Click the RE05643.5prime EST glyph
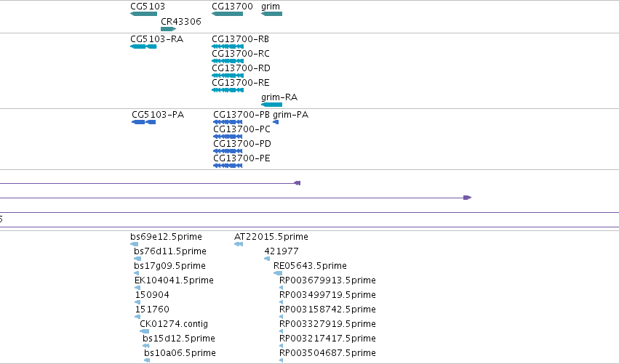 pyautogui.click(x=278, y=273)
